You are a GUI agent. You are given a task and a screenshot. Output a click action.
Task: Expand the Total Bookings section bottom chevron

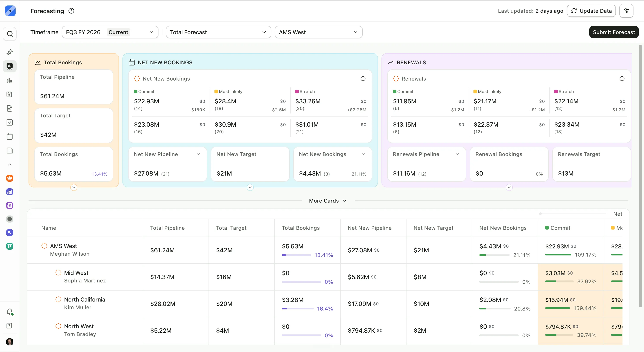tap(74, 187)
